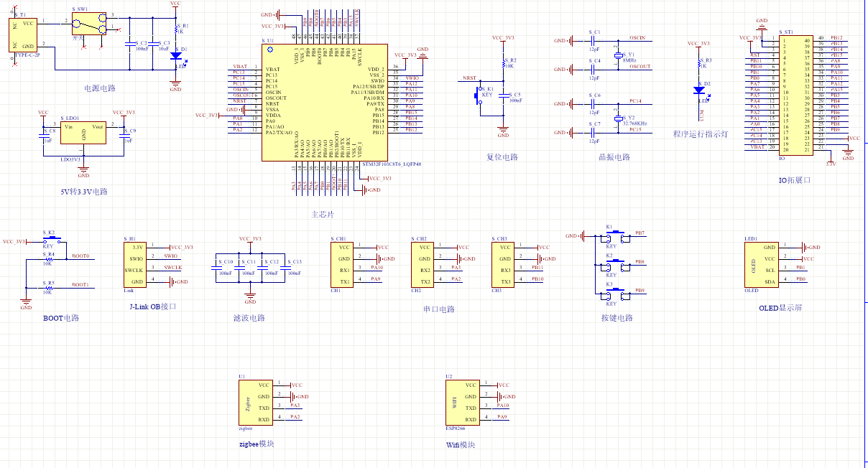
Task: Click the 电源电路 section label
Action: pos(98,89)
